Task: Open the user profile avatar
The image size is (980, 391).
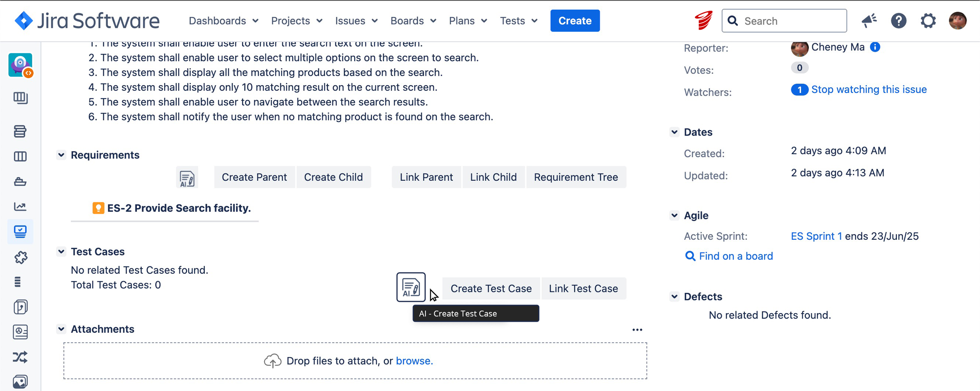Action: (x=957, y=20)
